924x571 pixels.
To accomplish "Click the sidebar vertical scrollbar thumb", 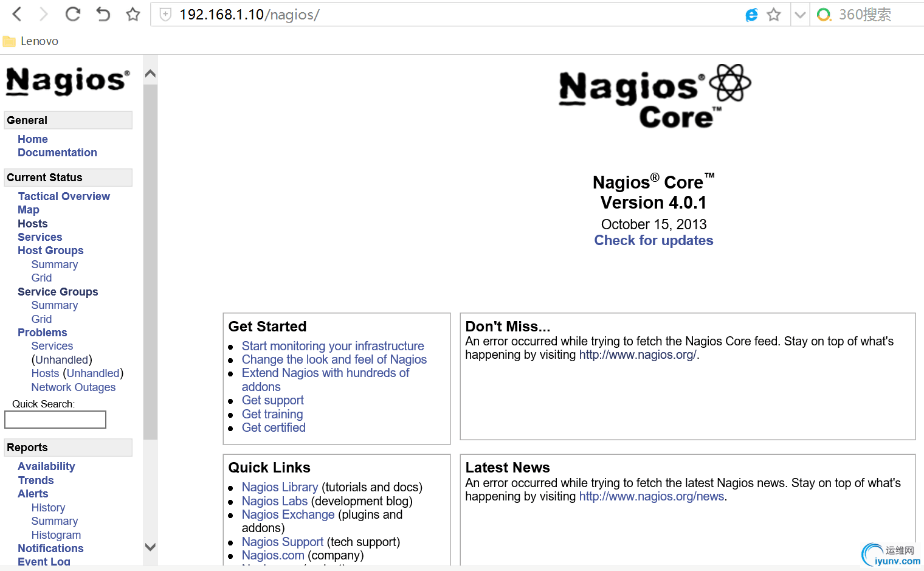I will pyautogui.click(x=151, y=261).
